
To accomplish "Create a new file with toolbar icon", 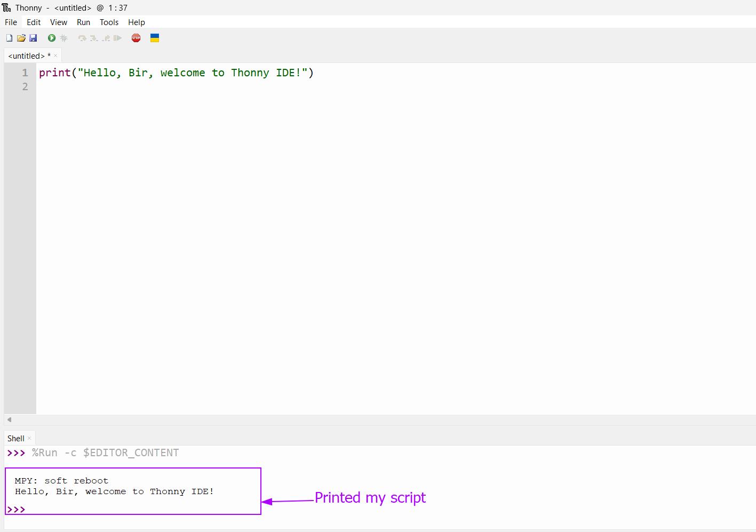I will pyautogui.click(x=9, y=38).
